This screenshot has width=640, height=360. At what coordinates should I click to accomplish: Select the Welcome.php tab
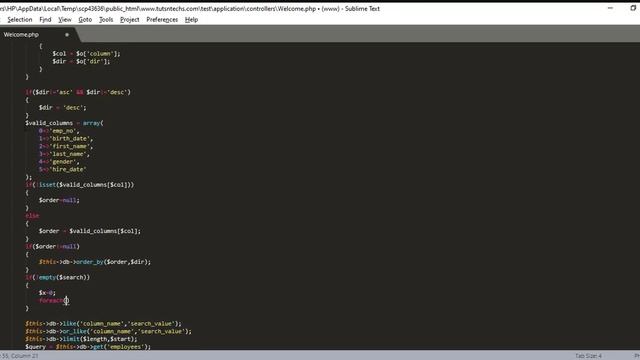[x=21, y=35]
